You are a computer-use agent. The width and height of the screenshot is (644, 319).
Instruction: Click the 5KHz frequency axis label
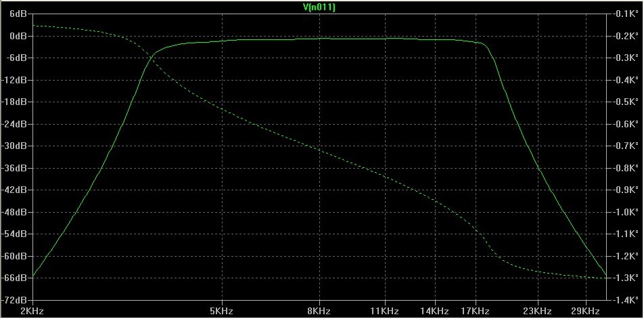point(222,311)
